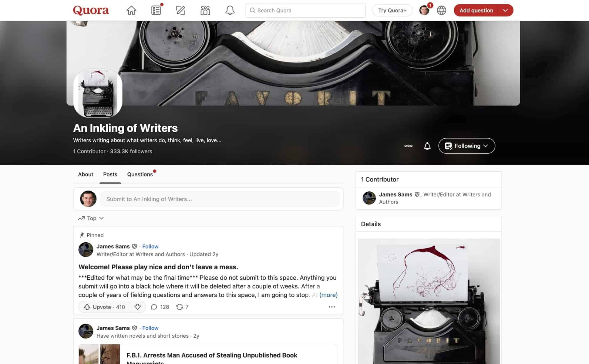Open the language globe icon
This screenshot has width=589, height=364.
(x=441, y=10)
